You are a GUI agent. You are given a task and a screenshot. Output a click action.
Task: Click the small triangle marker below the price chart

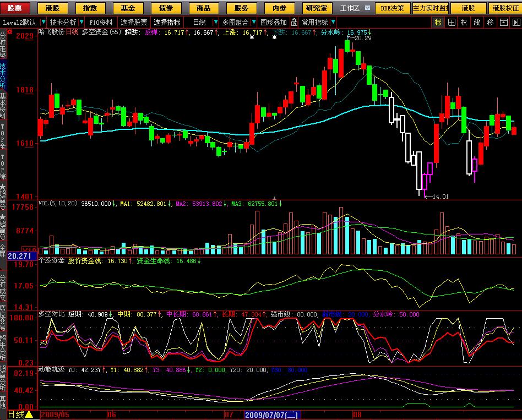[275, 198]
